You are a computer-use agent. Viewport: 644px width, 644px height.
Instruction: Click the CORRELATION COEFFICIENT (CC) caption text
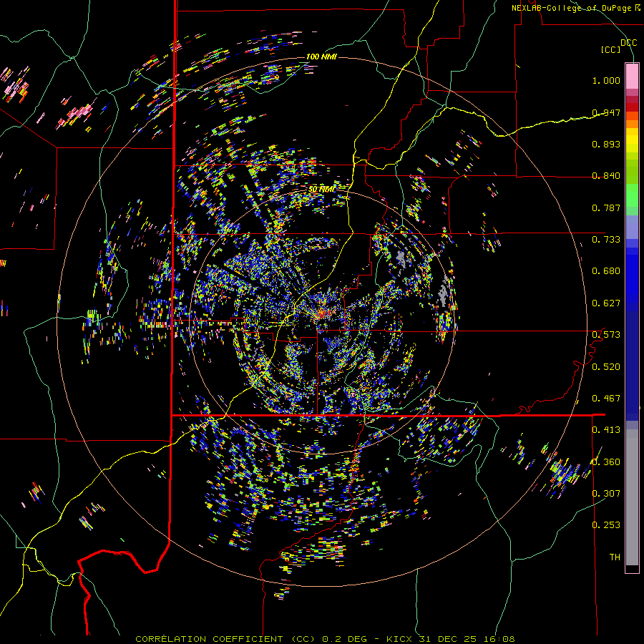tap(225, 639)
